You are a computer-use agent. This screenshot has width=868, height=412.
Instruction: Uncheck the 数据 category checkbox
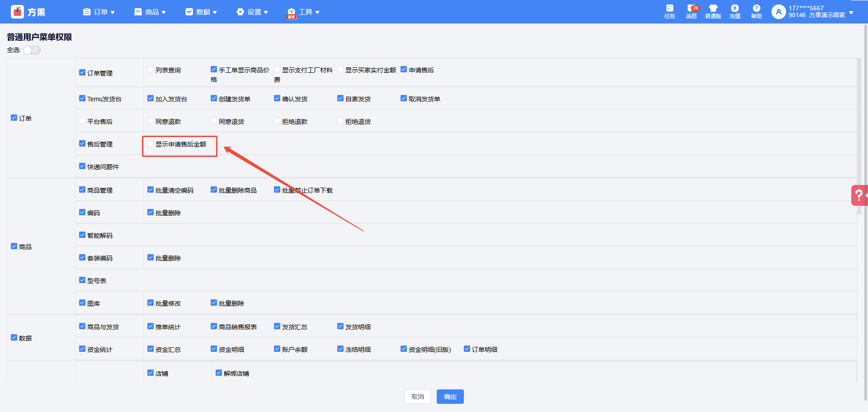pyautogui.click(x=14, y=338)
